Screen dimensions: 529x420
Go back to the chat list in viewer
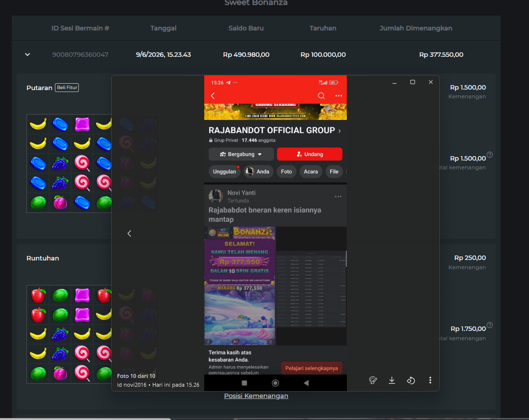click(x=213, y=96)
